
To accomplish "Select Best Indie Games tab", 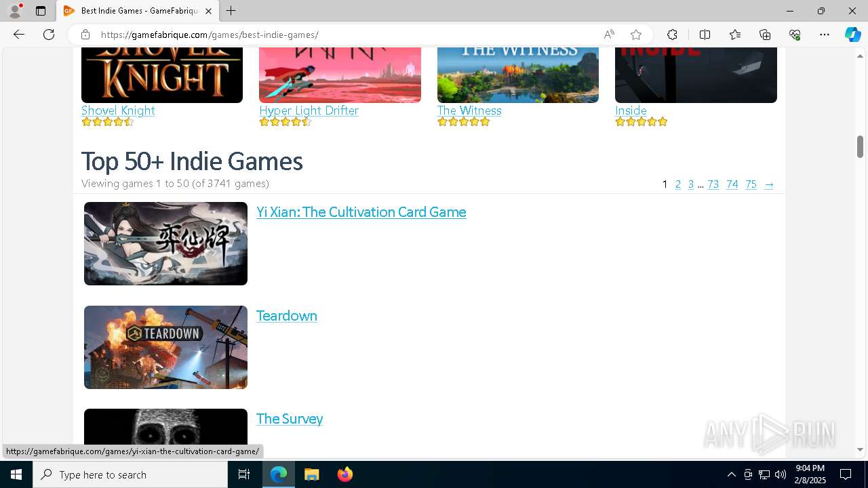I will (x=138, y=11).
